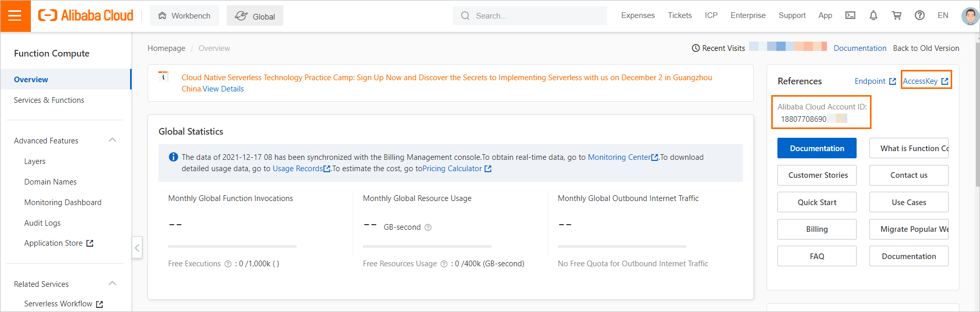Open the AccessKey link
Image resolution: width=980 pixels, height=312 pixels.
[x=925, y=81]
